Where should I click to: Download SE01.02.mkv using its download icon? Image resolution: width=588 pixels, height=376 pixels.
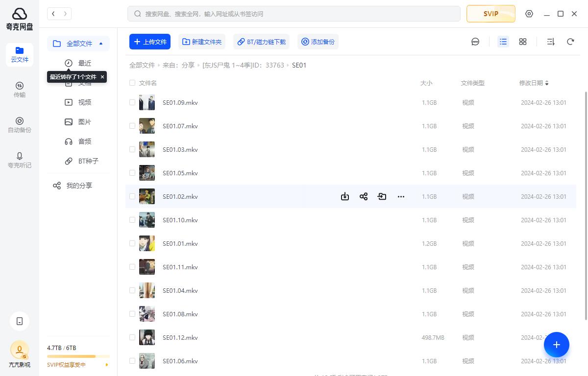[x=345, y=196]
